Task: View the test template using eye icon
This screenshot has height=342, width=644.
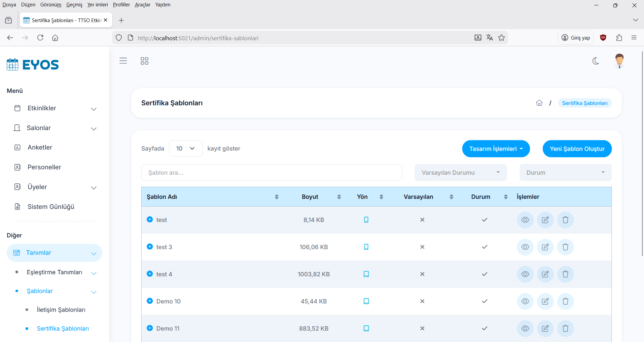Action: [x=525, y=220]
